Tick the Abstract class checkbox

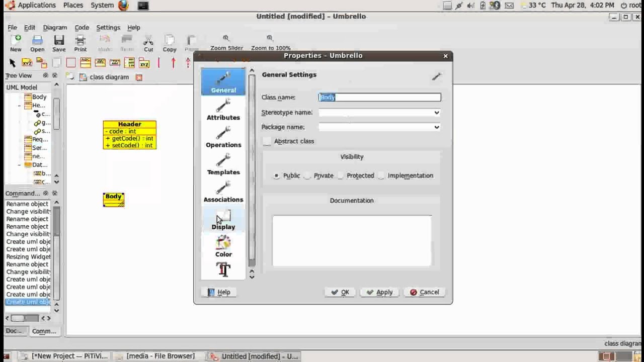[267, 141]
